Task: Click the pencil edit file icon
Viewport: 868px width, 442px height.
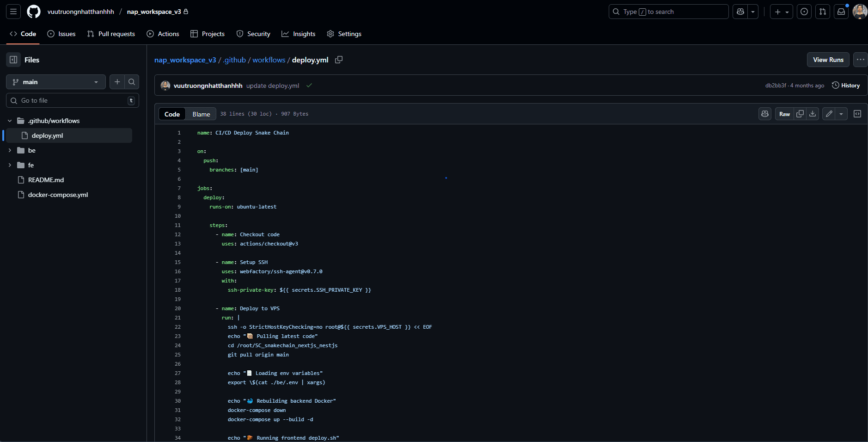Action: pos(829,114)
